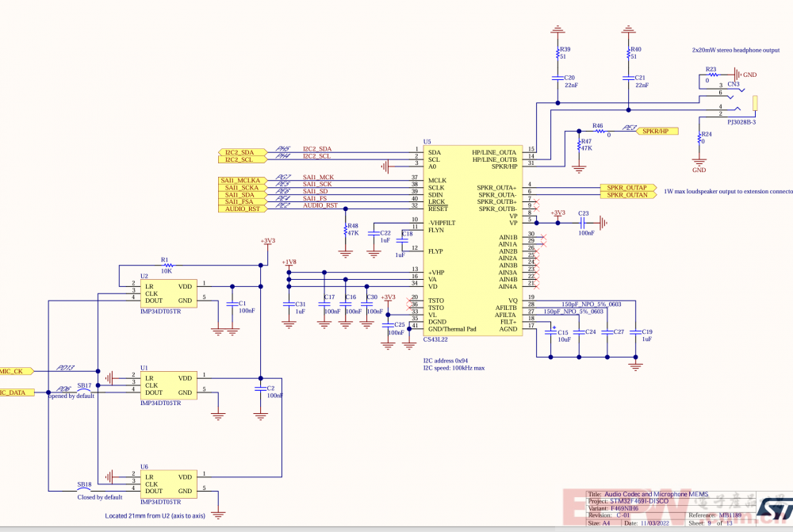Select the 'Reference: MB1189' field
Viewport: 793px width, 532px height.
coord(714,515)
